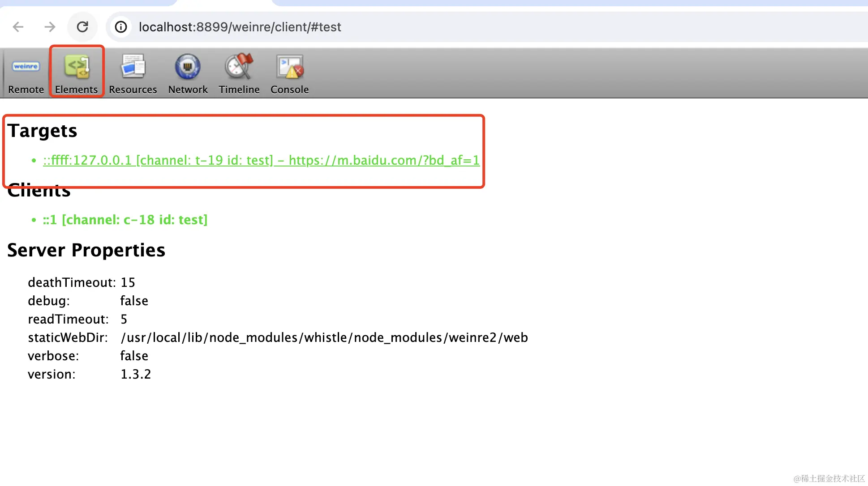Screen dimensions: 868x486
Task: Click the Targets heading
Action: (43, 131)
